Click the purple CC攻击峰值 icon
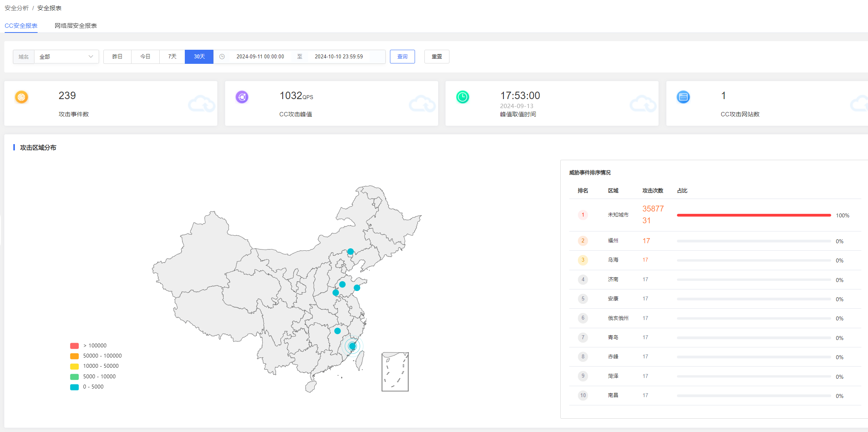 point(242,97)
